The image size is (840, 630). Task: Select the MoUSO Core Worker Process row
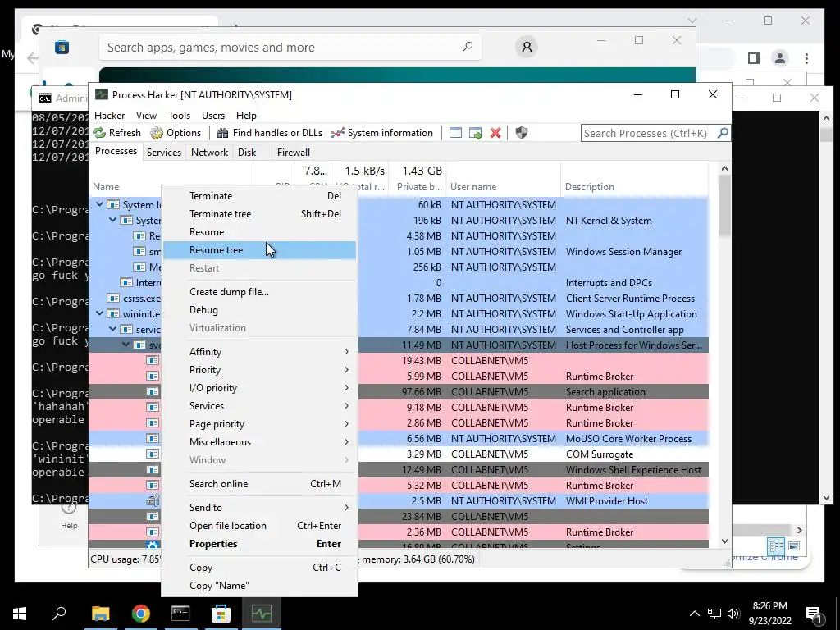coord(399,439)
